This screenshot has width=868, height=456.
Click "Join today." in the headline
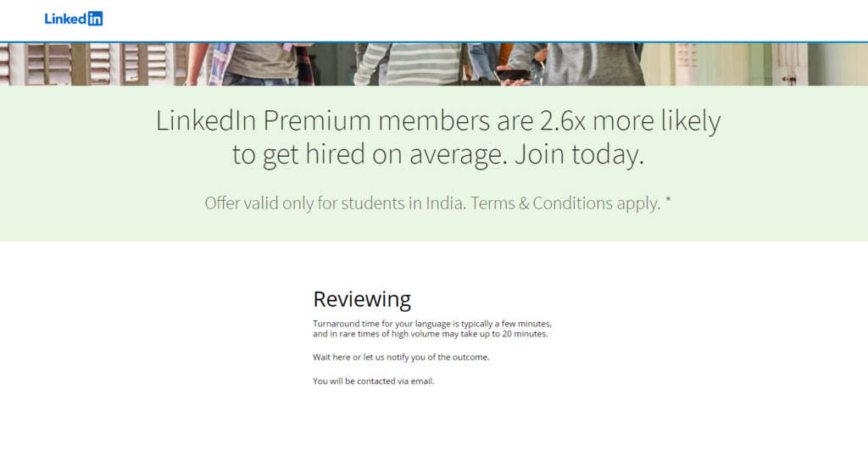tap(579, 156)
